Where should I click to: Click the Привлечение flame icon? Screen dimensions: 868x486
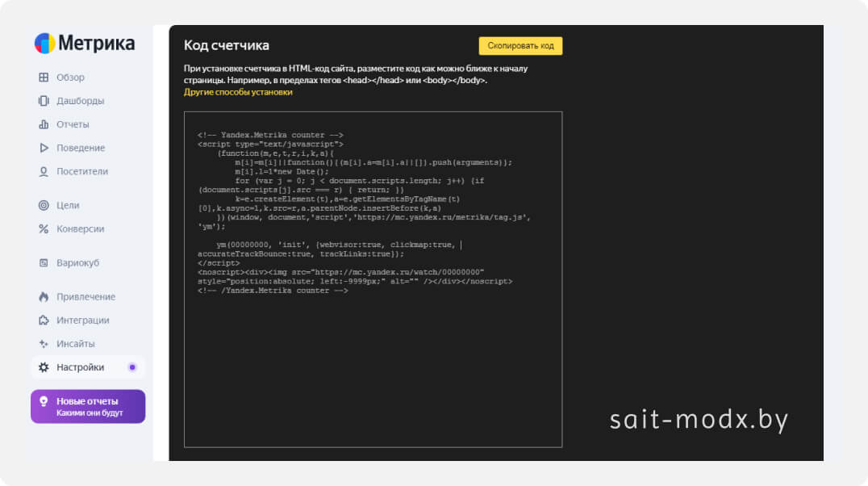(44, 296)
